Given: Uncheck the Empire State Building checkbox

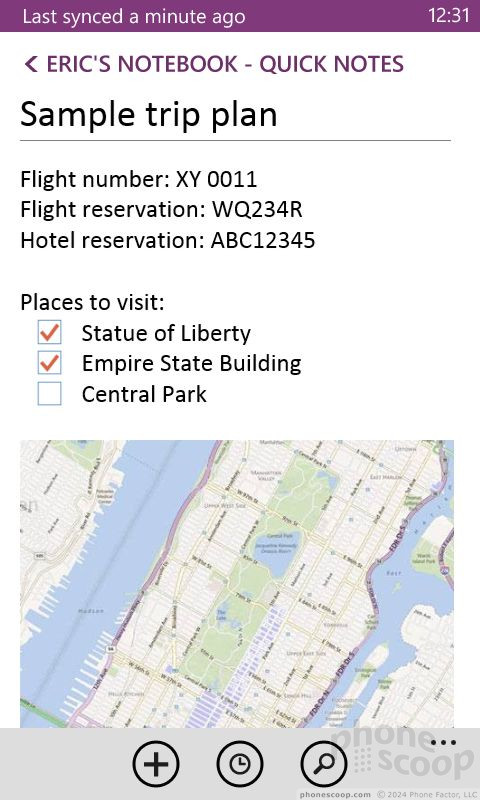Looking at the screenshot, I should (x=49, y=363).
